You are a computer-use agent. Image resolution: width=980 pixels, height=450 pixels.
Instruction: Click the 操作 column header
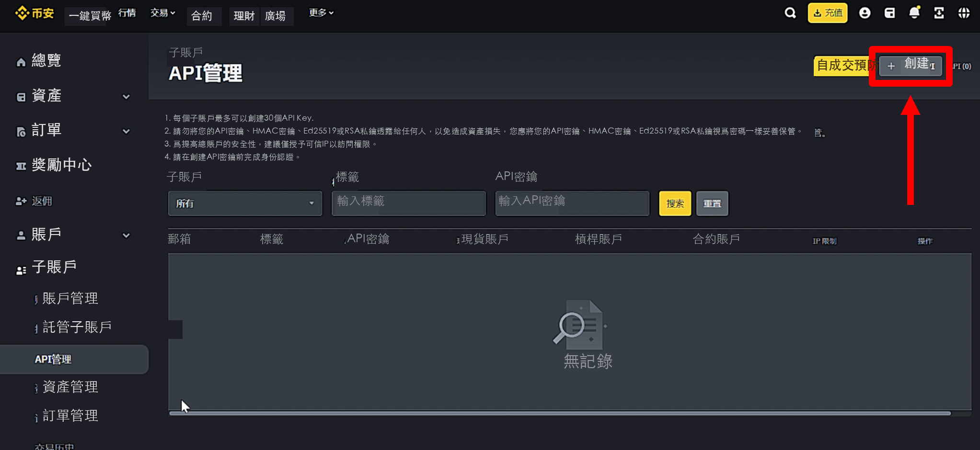click(x=925, y=241)
